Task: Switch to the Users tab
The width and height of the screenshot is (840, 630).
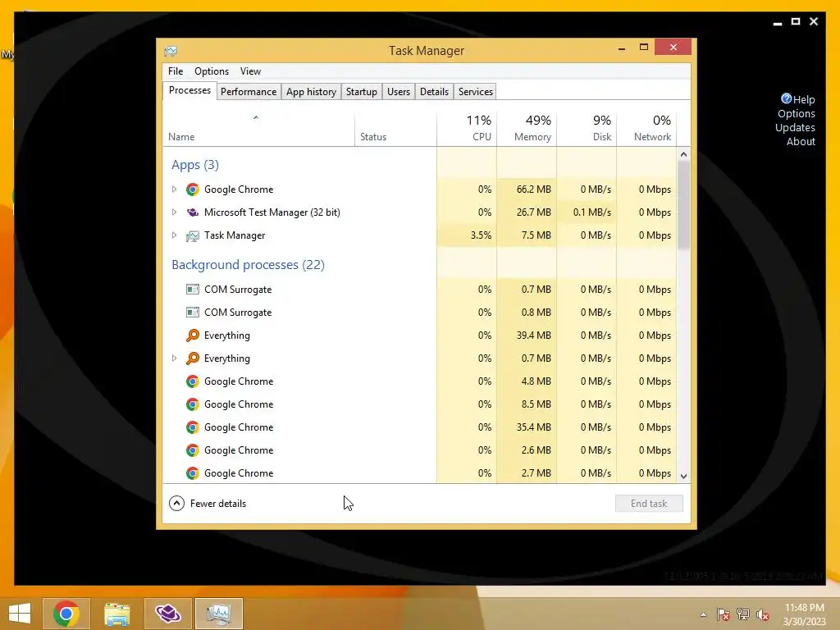Action: pos(399,92)
